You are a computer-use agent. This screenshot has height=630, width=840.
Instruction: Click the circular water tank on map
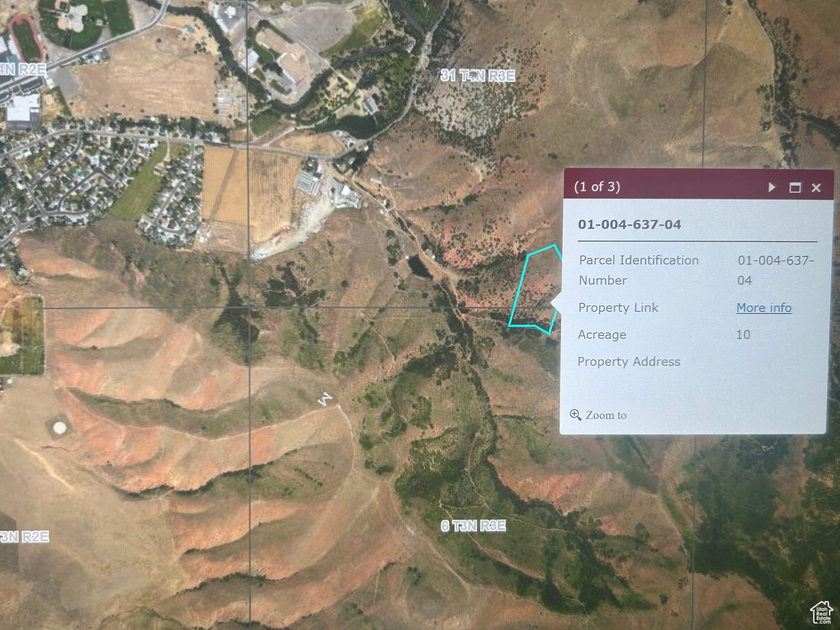coord(60,427)
